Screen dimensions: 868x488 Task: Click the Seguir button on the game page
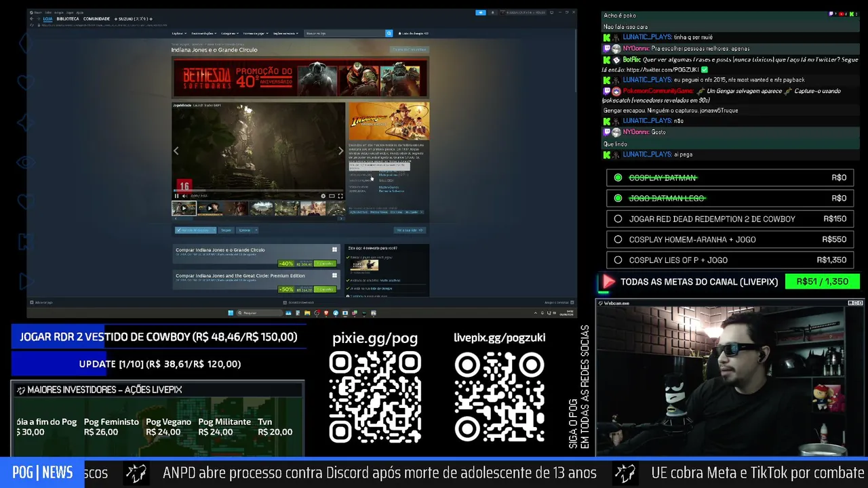point(226,230)
